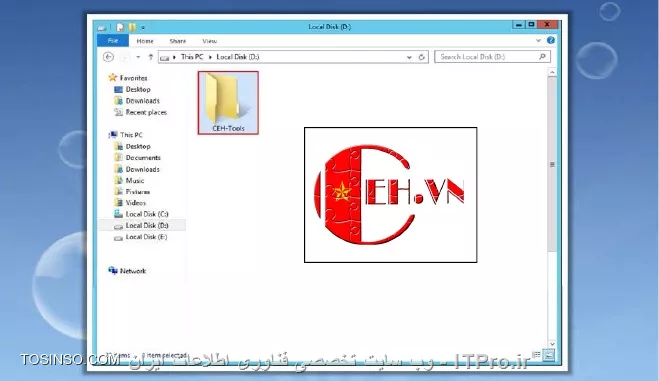Select the CEH-Tools folder
The image size is (659, 381).
point(228,103)
